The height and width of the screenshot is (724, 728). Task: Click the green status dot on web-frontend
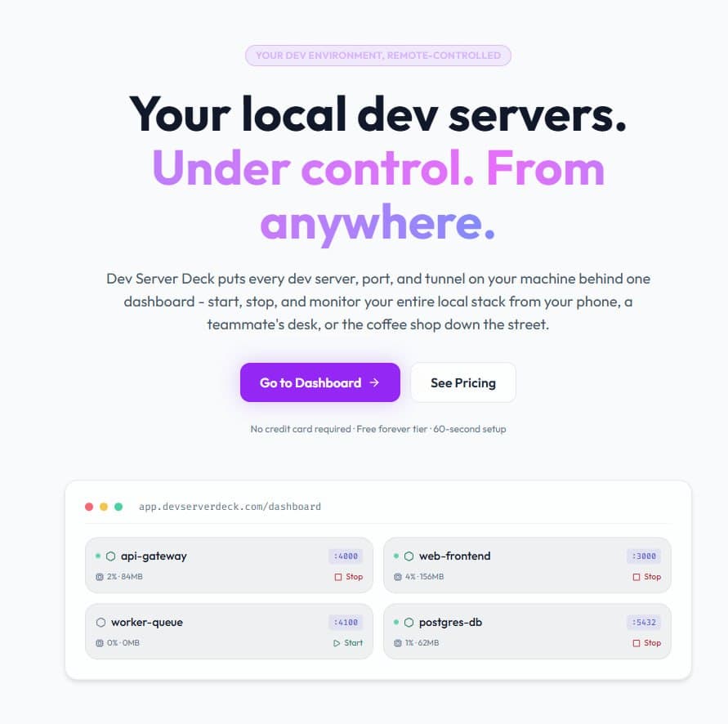point(396,556)
